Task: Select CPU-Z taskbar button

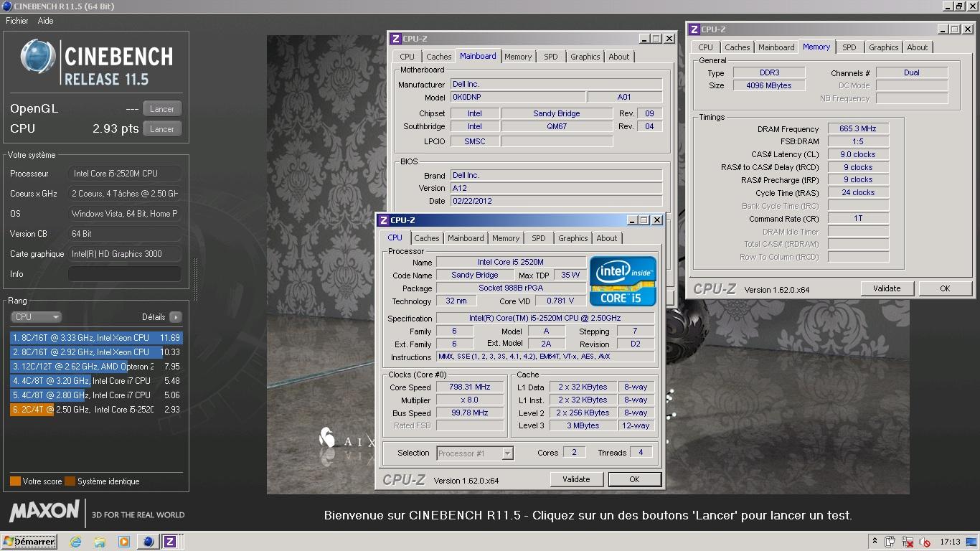Action: pos(170,542)
